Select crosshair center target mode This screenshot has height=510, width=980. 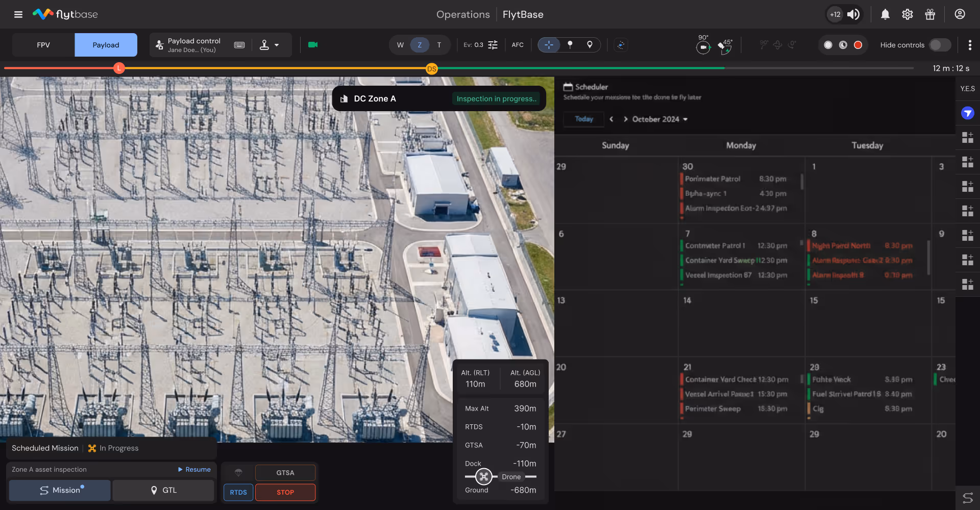pos(549,45)
